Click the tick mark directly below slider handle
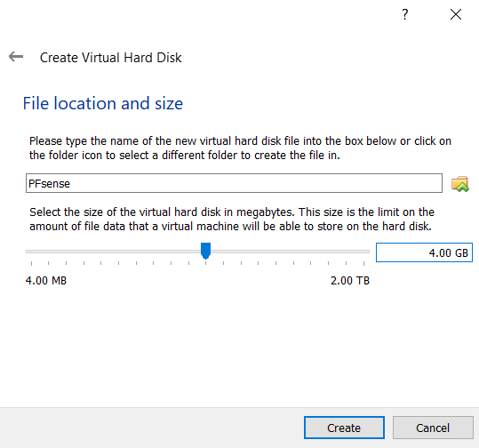 (206, 263)
